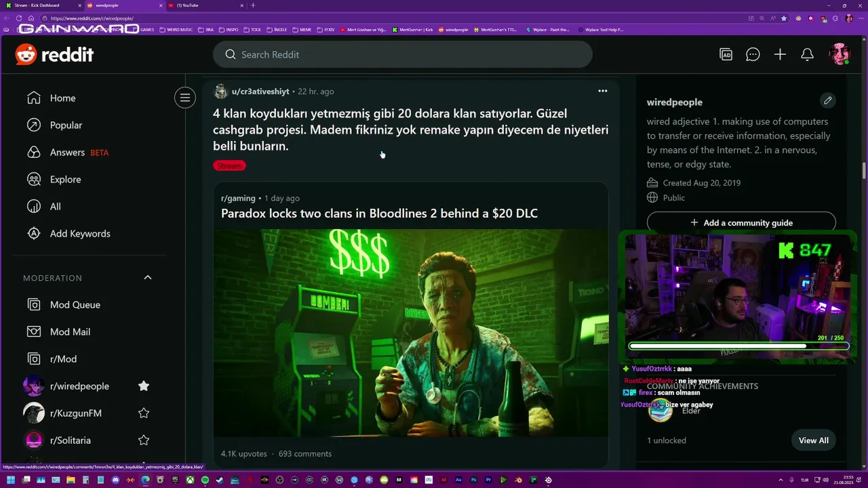Open a new browser tab
The width and height of the screenshot is (868, 488).
point(253,5)
